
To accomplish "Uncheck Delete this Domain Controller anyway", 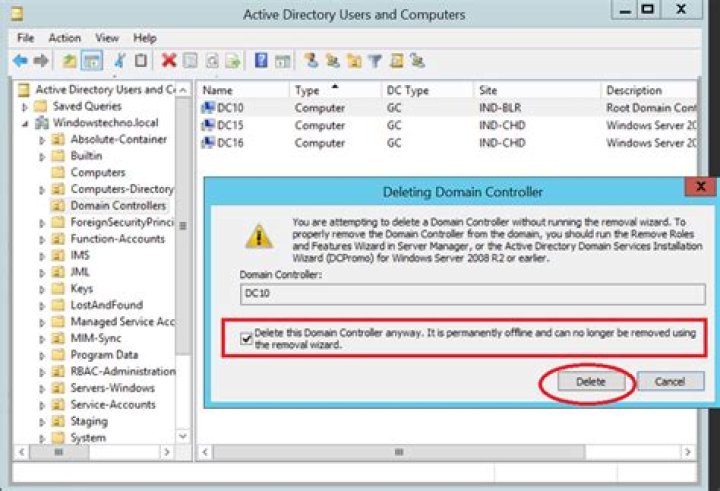I will point(246,338).
